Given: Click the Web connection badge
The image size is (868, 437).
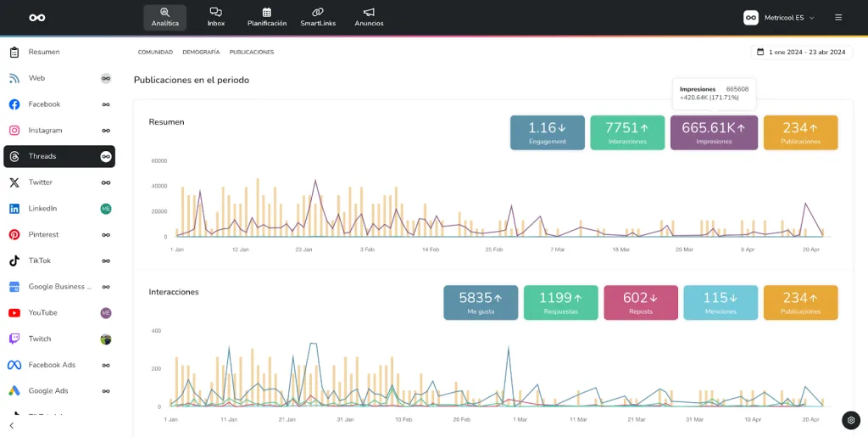Looking at the screenshot, I should tap(106, 78).
